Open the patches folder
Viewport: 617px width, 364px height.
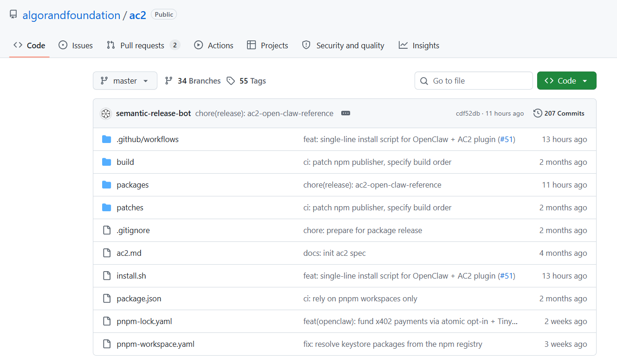click(x=130, y=208)
